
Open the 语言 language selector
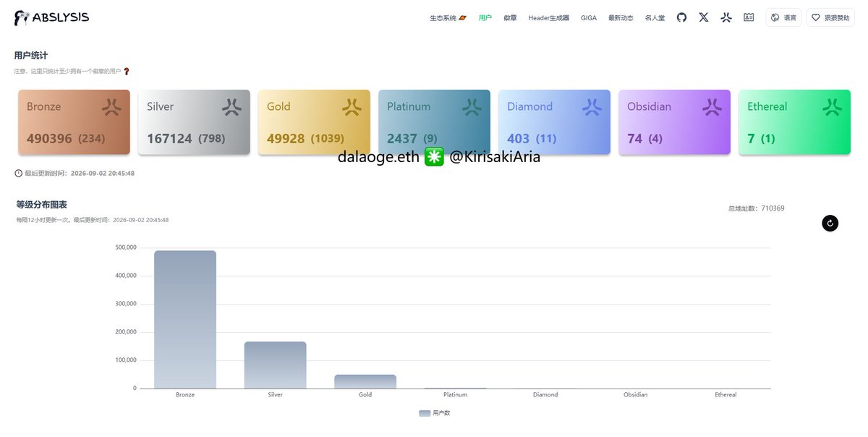783,17
